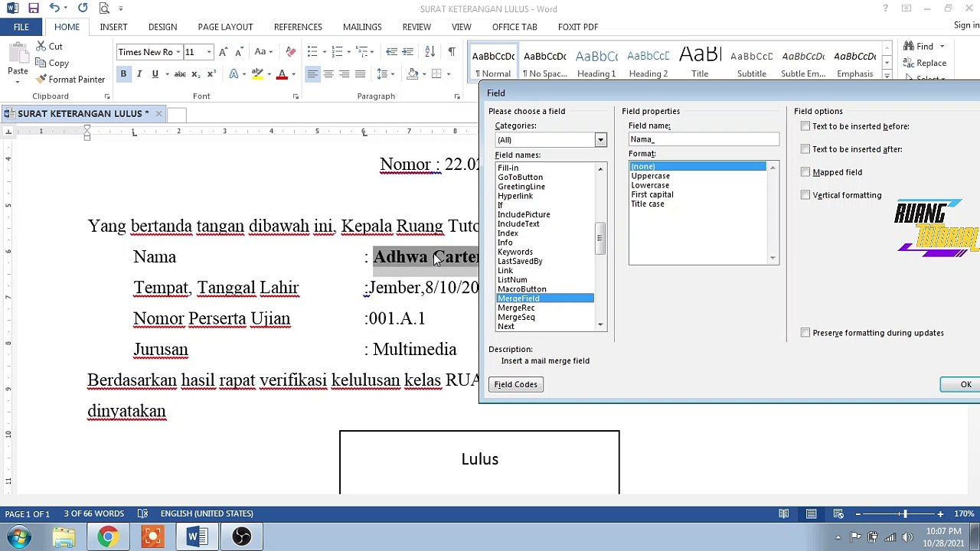Apply italic formatting
The width and height of the screenshot is (980, 551).
(139, 74)
